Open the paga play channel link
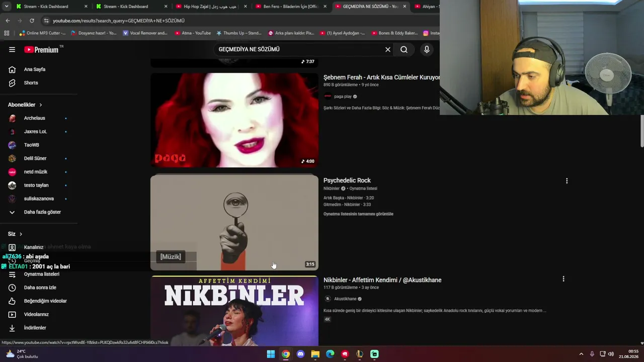Image resolution: width=644 pixels, height=362 pixels. tap(343, 97)
